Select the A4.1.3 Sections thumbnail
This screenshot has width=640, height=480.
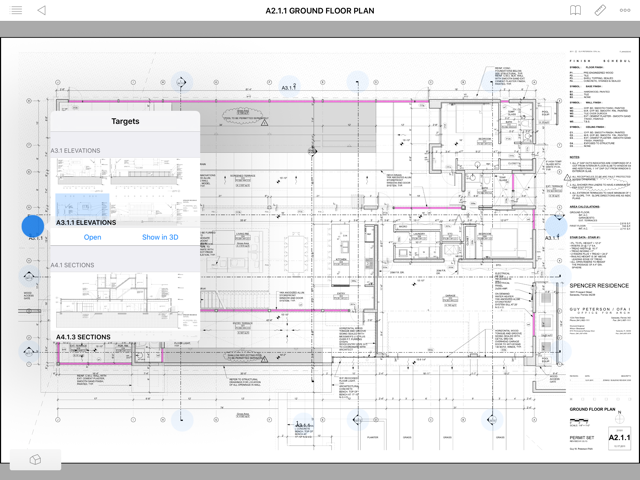pyautogui.click(x=125, y=301)
